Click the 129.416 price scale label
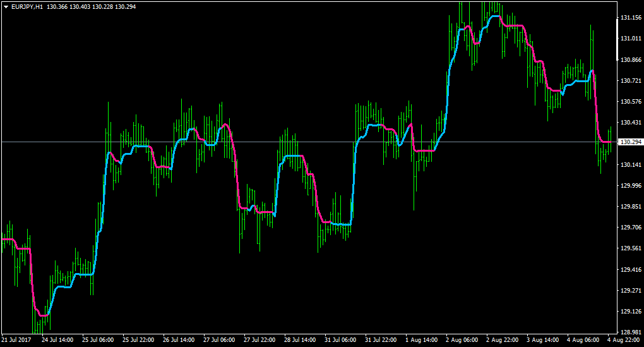The image size is (644, 347). pos(631,270)
